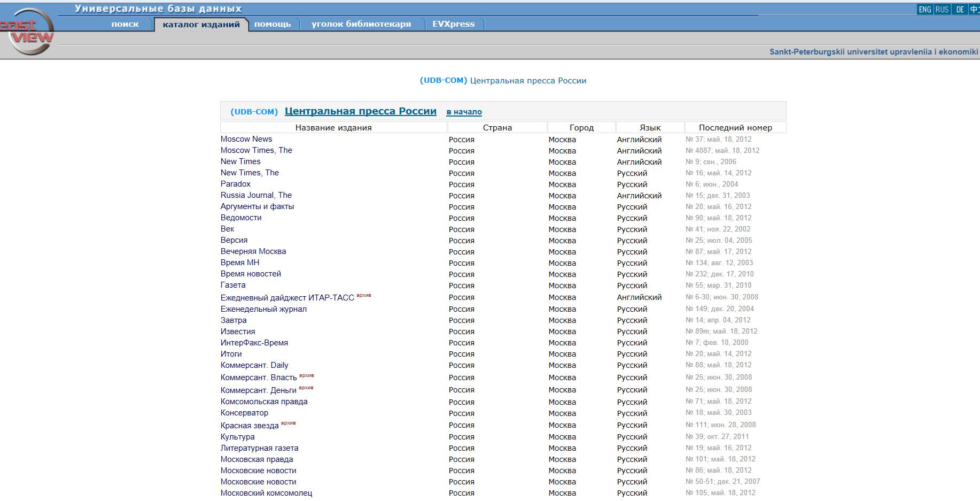Open Московская правда publication
980x501 pixels.
pyautogui.click(x=257, y=459)
